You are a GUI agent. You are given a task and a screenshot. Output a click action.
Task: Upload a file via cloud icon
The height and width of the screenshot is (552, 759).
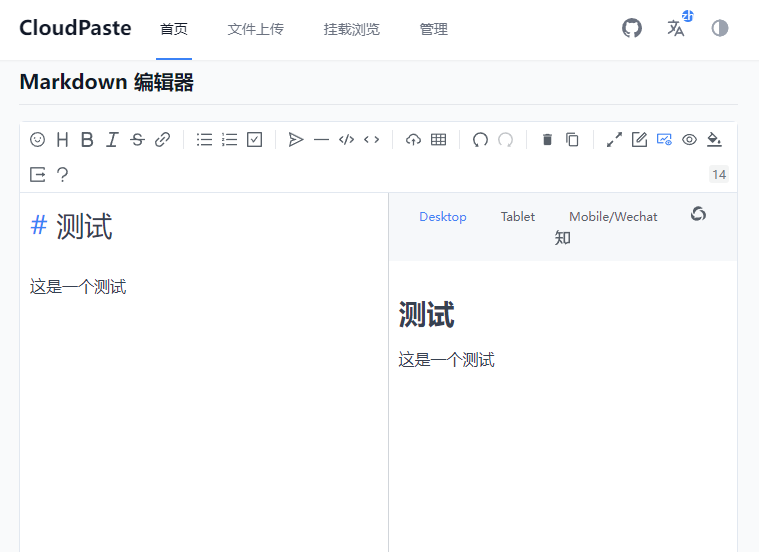pos(413,140)
